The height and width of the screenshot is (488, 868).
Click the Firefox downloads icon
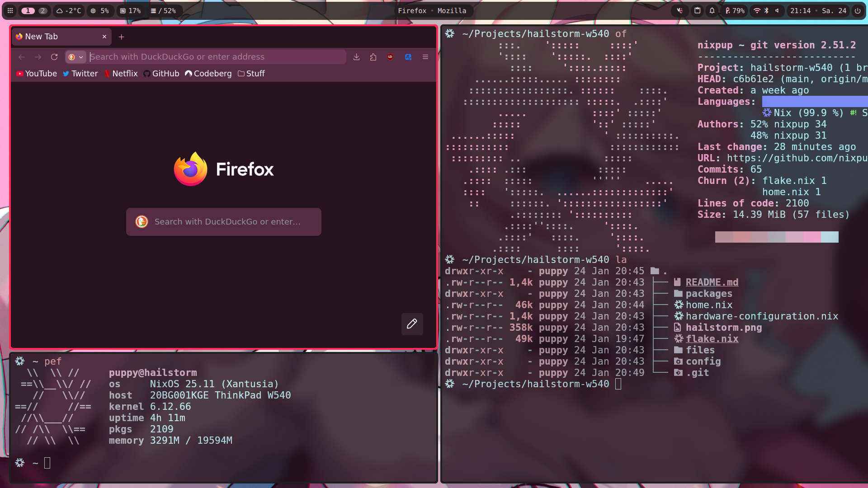click(x=356, y=57)
